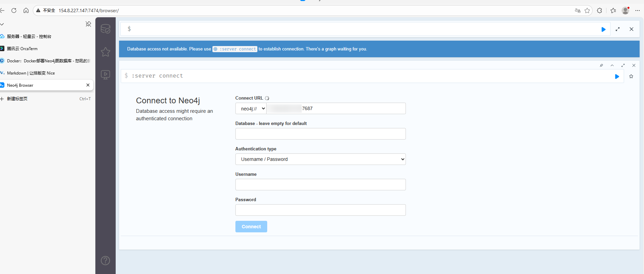Viewport: 644px width, 274px height.
Task: Open the Guides panel icon in sidebar
Action: pyautogui.click(x=106, y=75)
